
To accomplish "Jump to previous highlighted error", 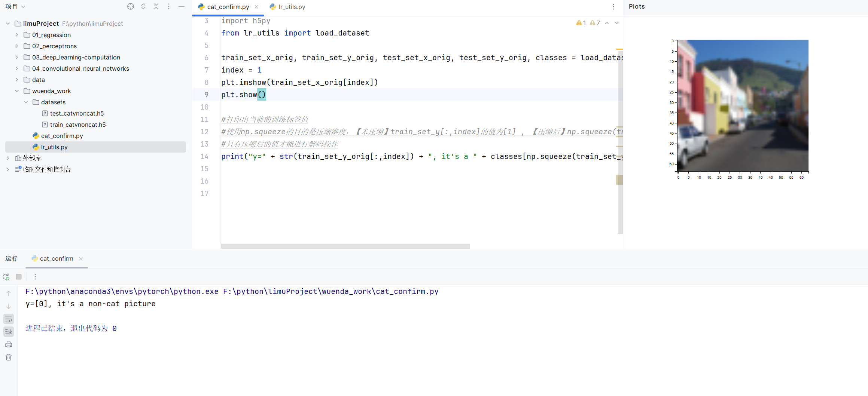I will pyautogui.click(x=607, y=23).
